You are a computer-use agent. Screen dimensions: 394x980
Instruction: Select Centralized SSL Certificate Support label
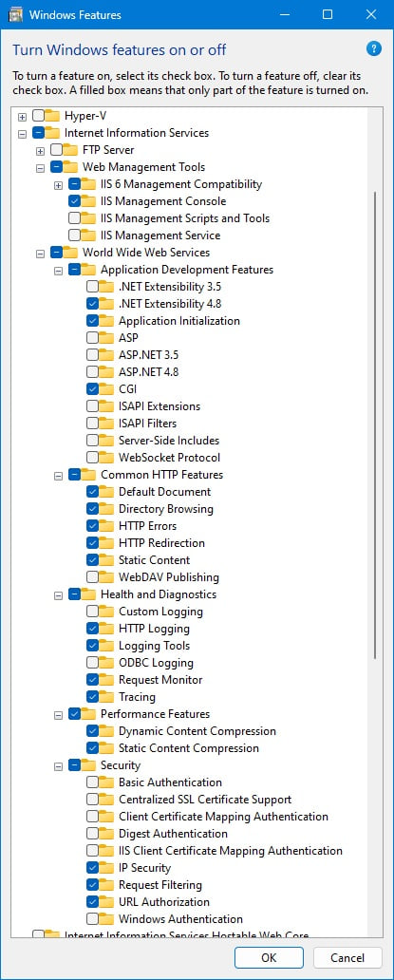pyautogui.click(x=205, y=800)
